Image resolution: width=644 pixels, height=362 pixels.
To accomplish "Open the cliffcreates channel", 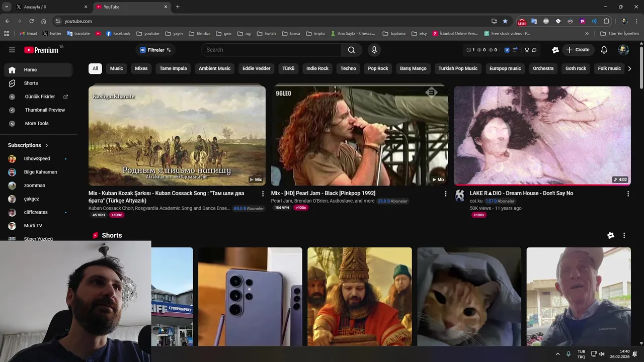I will tap(38, 212).
